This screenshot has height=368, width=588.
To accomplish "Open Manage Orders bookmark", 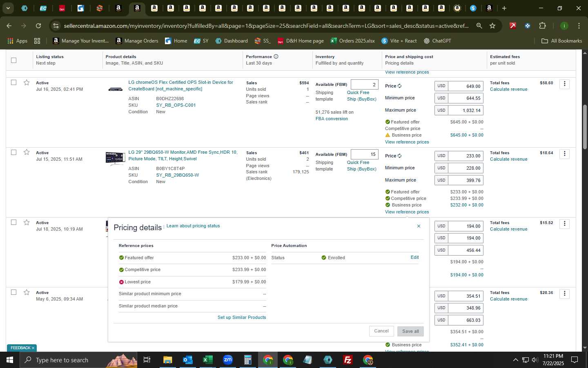I will point(137,41).
